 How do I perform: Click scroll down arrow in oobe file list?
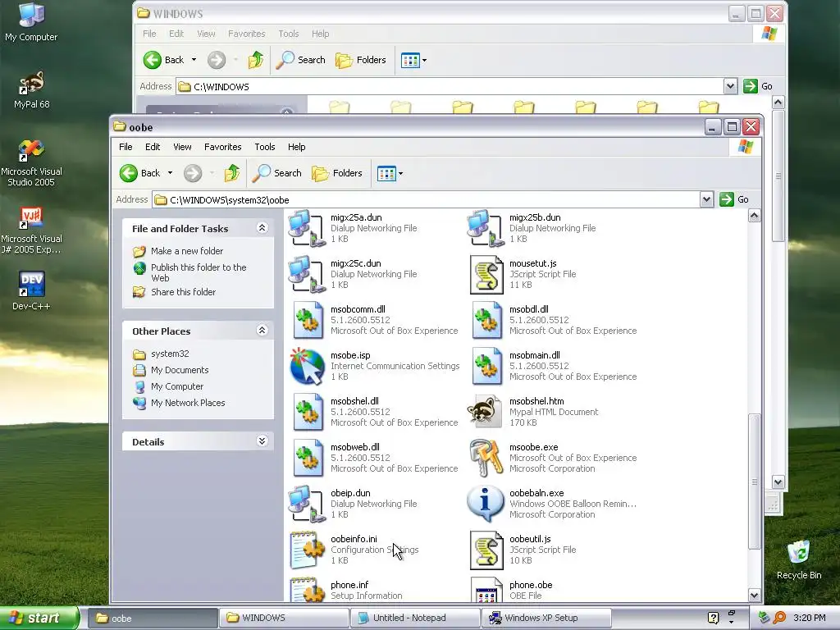click(x=755, y=595)
